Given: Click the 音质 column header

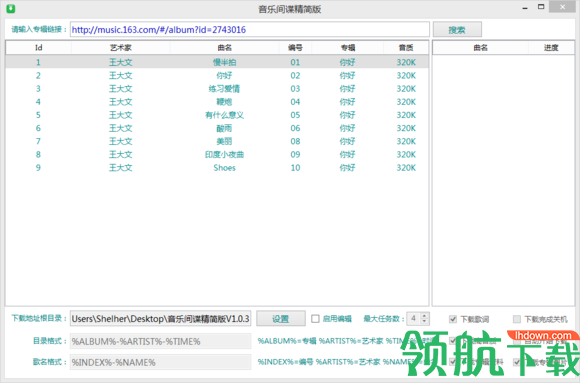Looking at the screenshot, I should [x=406, y=48].
